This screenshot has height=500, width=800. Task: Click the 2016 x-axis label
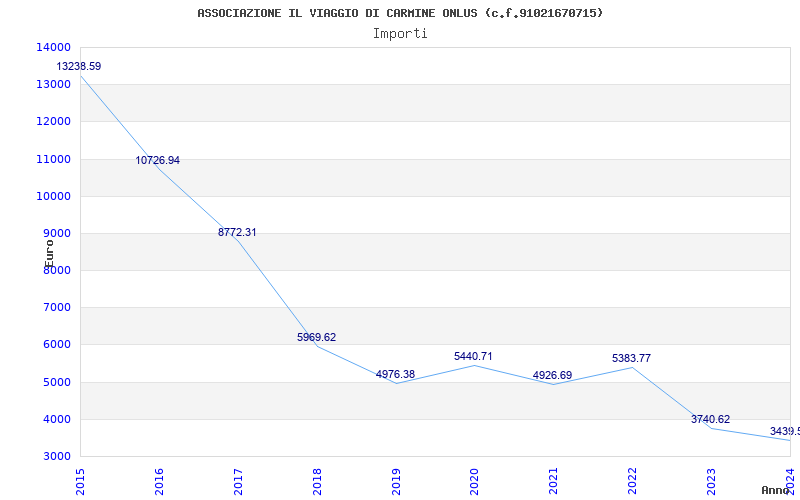click(159, 482)
